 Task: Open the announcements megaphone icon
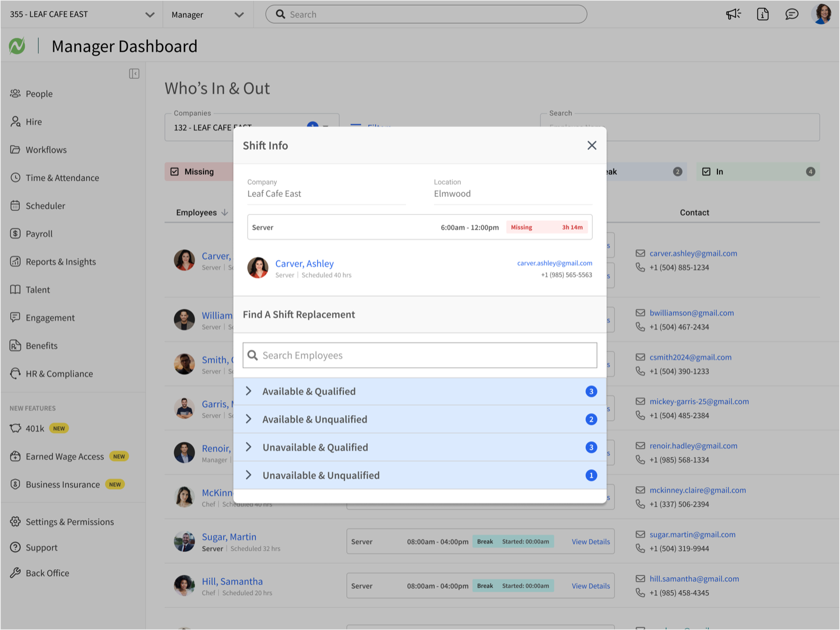pyautogui.click(x=733, y=14)
